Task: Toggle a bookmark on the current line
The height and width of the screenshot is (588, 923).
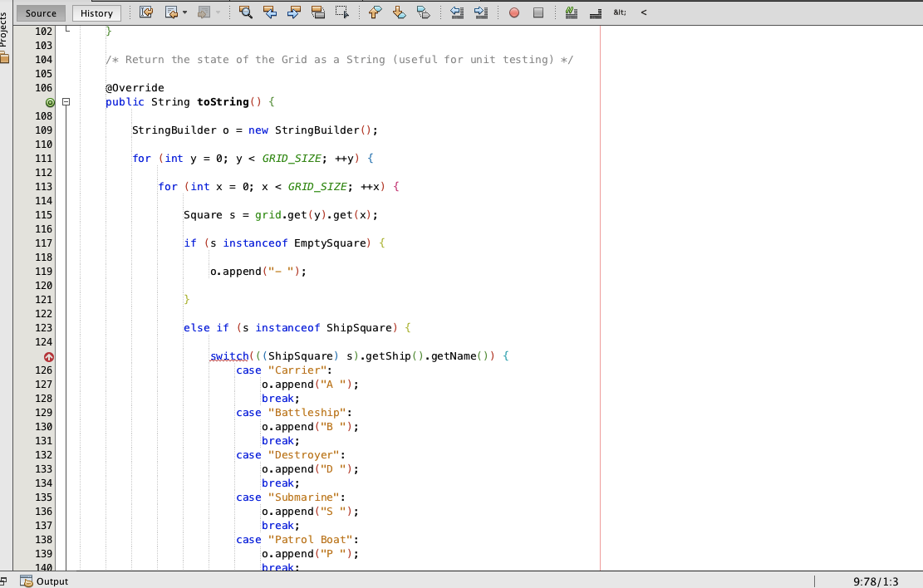Action: (423, 12)
